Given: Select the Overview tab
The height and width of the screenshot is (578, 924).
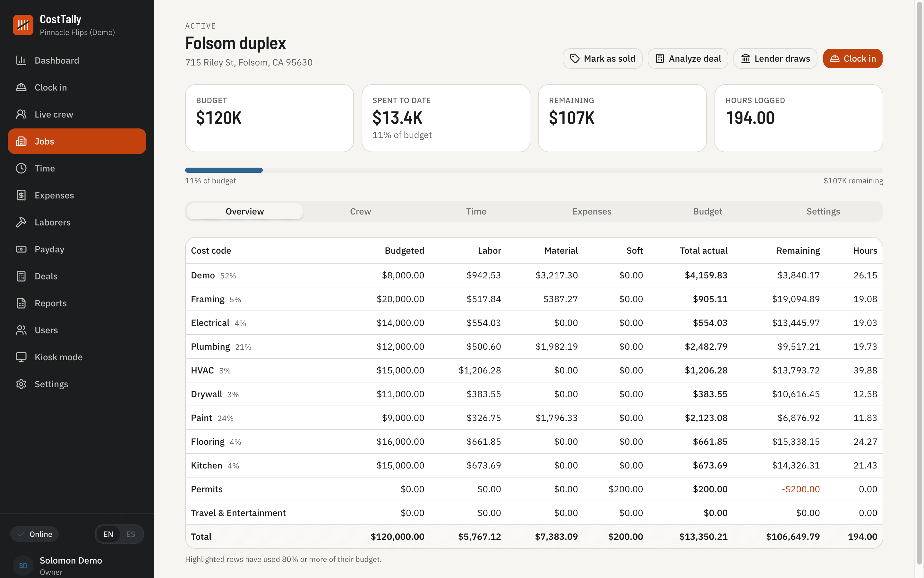Looking at the screenshot, I should (245, 211).
